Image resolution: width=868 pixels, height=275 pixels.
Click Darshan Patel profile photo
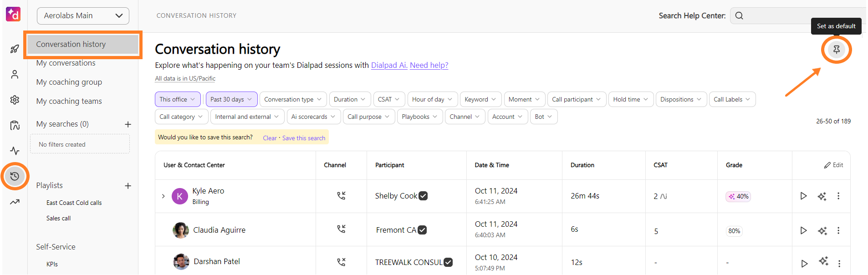pyautogui.click(x=181, y=262)
